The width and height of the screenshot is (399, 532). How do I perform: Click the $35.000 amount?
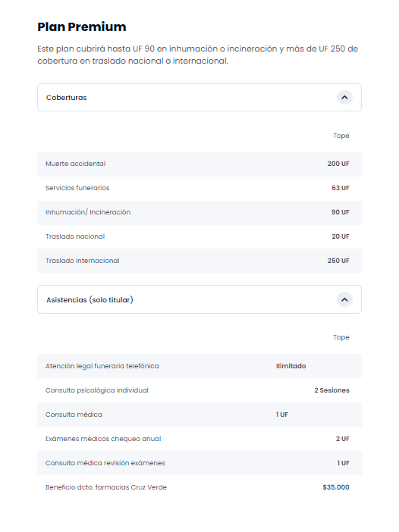pos(336,487)
